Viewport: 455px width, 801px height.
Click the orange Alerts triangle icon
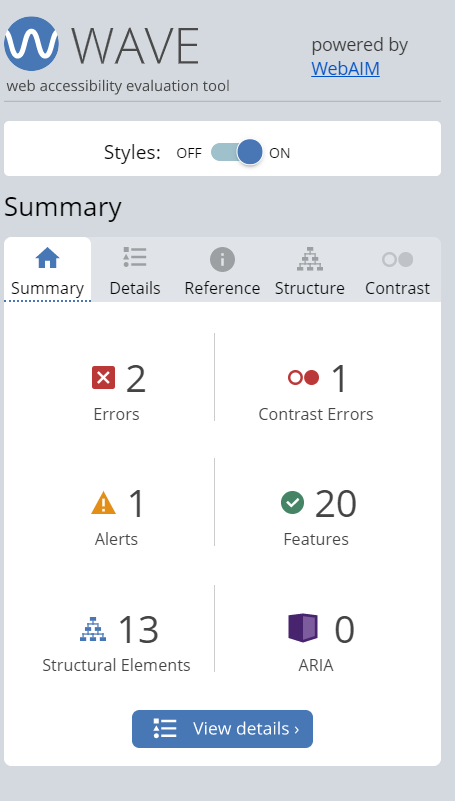point(103,502)
